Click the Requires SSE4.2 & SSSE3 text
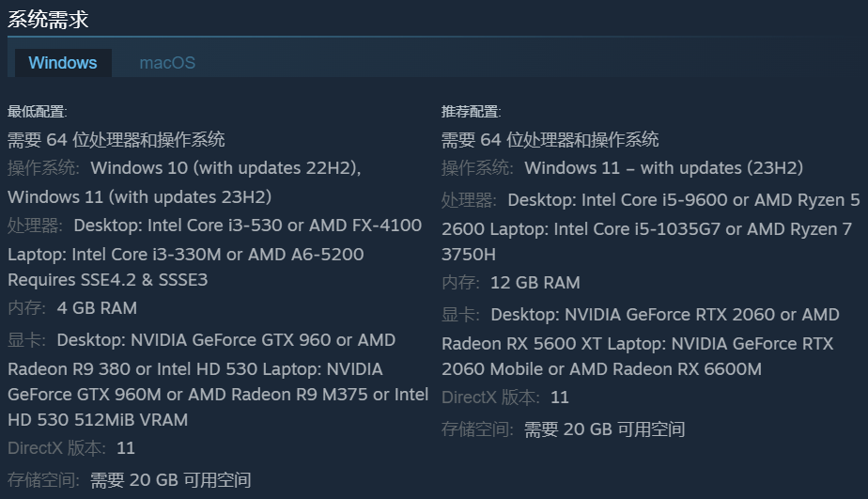Screen dimensions: 868x499 pyautogui.click(x=108, y=280)
